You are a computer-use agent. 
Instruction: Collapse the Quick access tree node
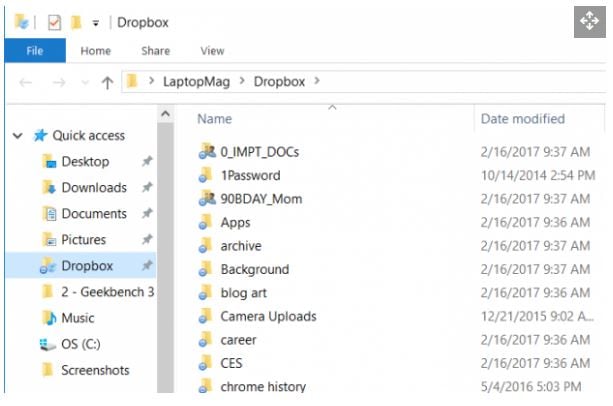point(18,136)
